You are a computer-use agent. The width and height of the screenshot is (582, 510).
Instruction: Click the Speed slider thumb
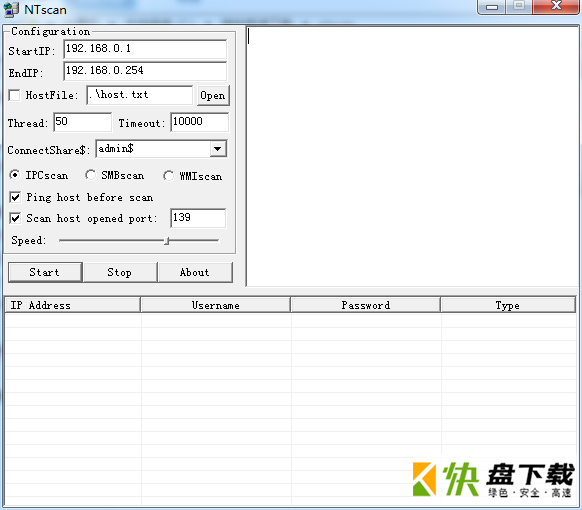click(167, 241)
